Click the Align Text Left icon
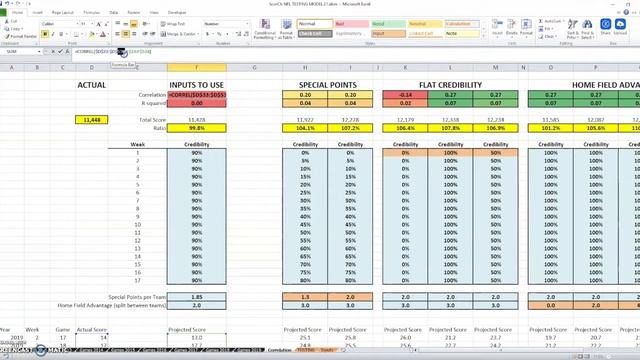Image resolution: width=640 pixels, height=360 pixels. point(118,34)
